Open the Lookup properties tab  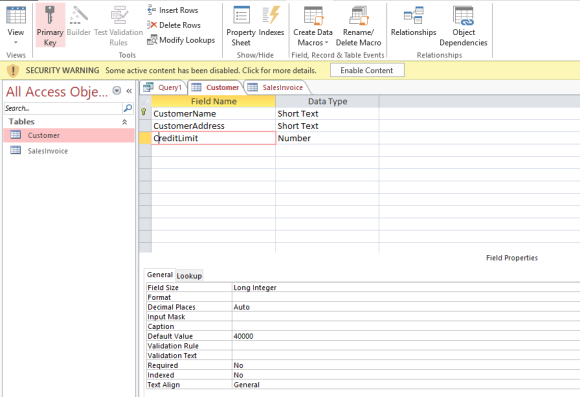(189, 276)
